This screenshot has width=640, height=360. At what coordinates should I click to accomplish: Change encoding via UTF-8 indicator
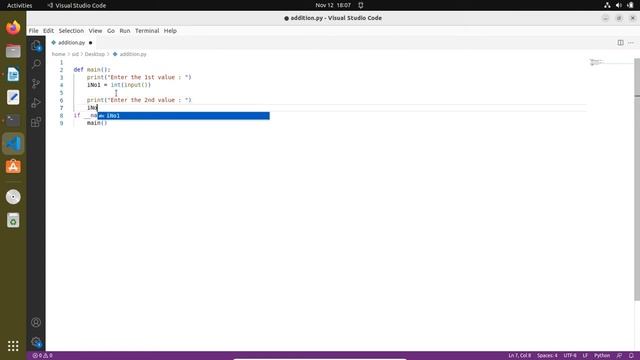[x=570, y=356]
